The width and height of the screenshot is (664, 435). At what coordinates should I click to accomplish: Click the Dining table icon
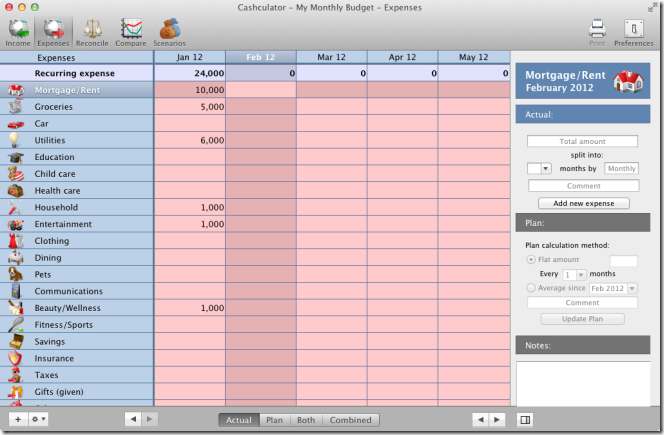(x=16, y=258)
